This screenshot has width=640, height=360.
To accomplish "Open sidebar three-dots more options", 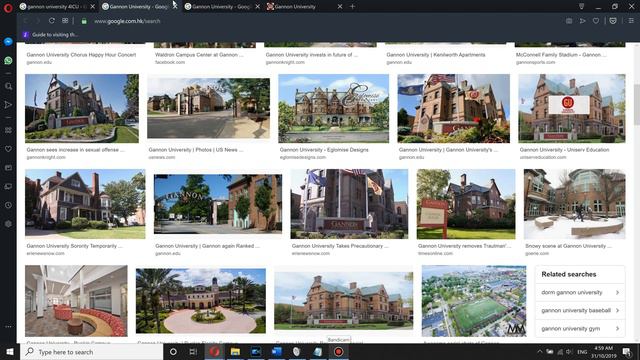I will (x=8, y=327).
